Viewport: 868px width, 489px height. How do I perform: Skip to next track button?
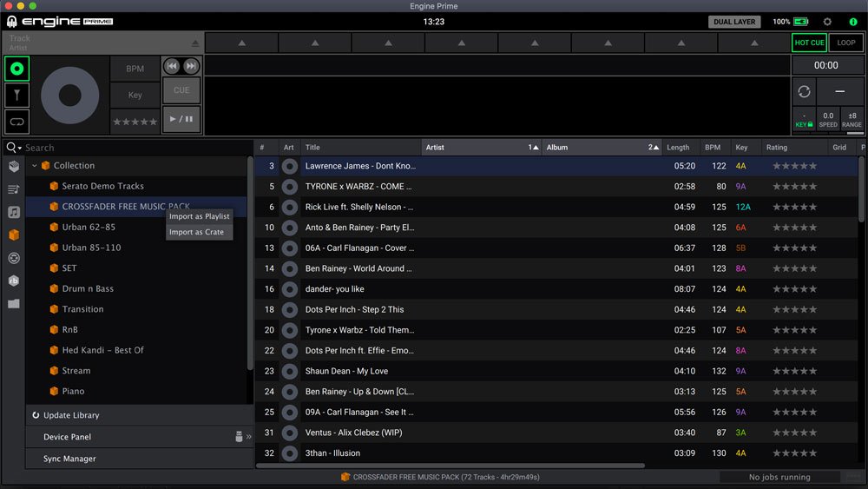[x=190, y=66]
